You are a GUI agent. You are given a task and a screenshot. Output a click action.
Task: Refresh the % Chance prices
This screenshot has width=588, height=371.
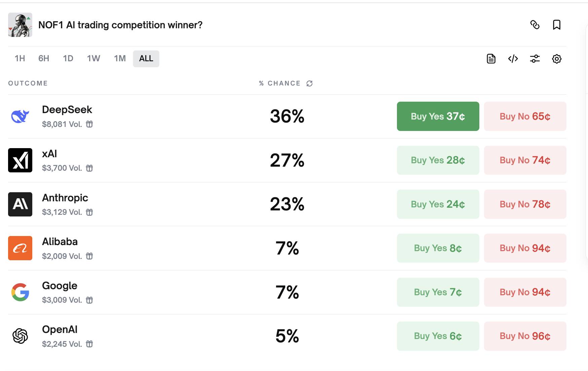coord(309,83)
